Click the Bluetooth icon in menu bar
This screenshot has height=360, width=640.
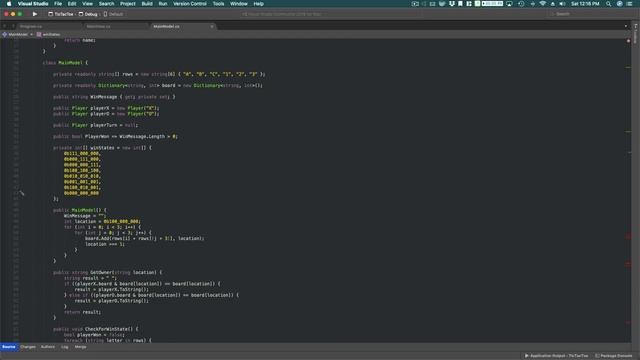coord(532,4)
